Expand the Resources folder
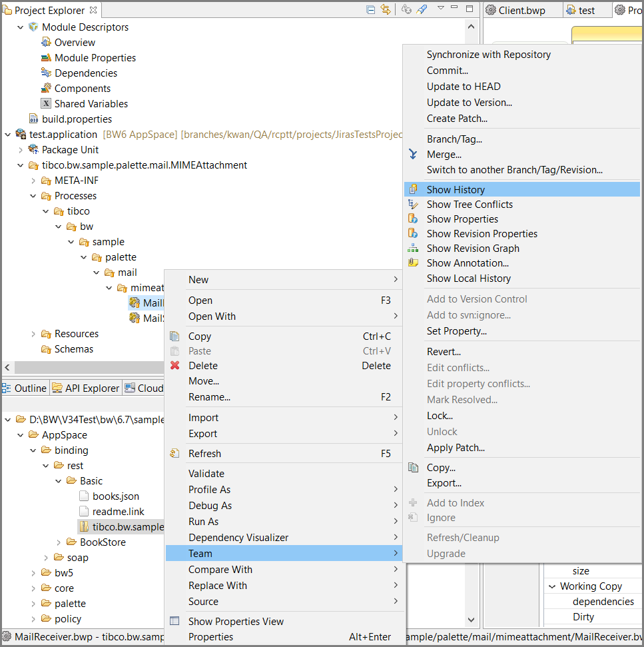The height and width of the screenshot is (647, 644). [33, 334]
